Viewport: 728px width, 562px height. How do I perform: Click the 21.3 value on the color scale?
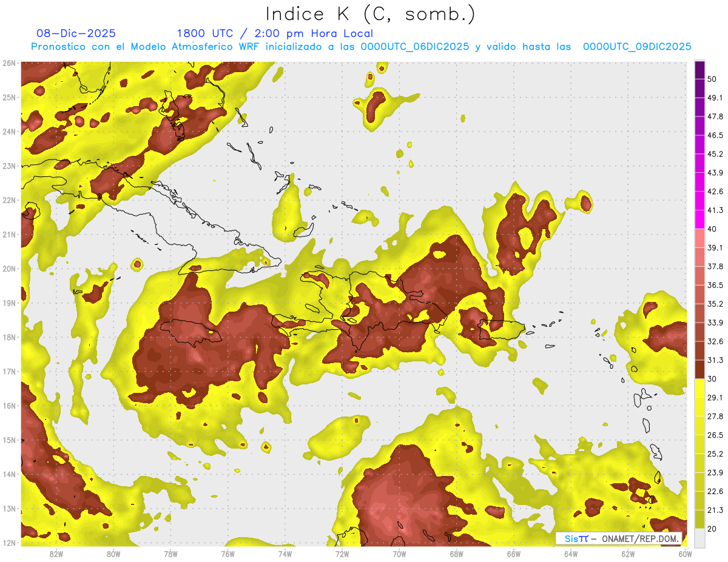(x=715, y=510)
